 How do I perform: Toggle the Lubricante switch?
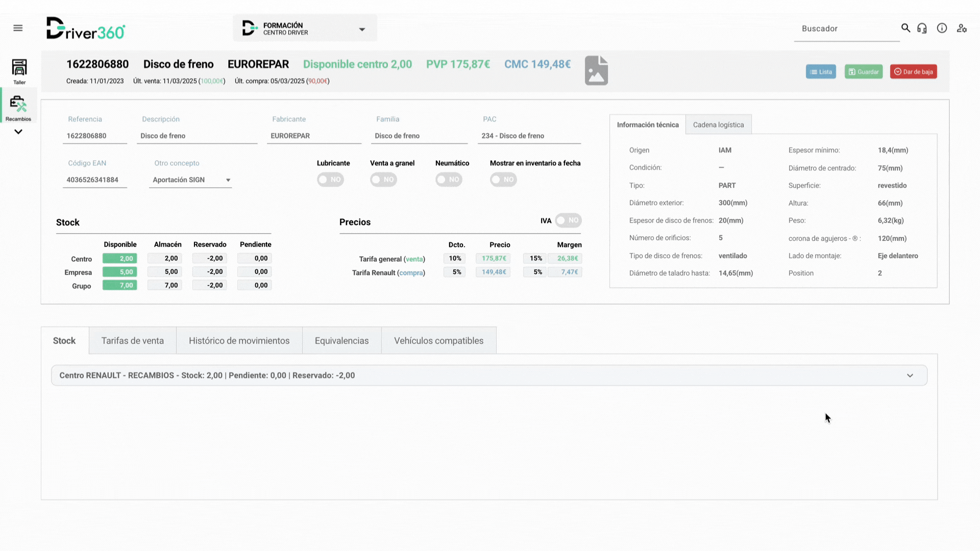click(330, 180)
